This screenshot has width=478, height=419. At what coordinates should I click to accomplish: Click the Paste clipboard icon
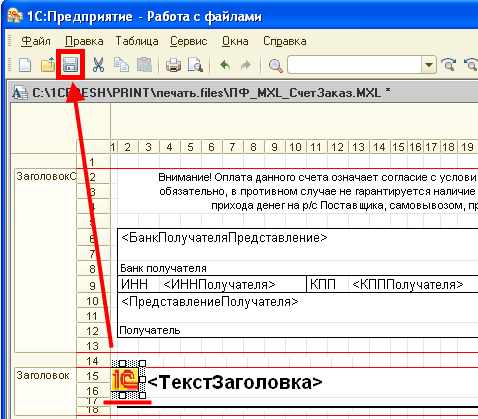point(144,65)
